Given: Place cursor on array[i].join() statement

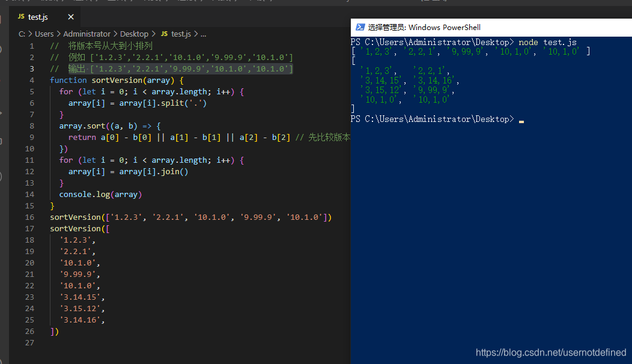Looking at the screenshot, I should click(x=128, y=172).
